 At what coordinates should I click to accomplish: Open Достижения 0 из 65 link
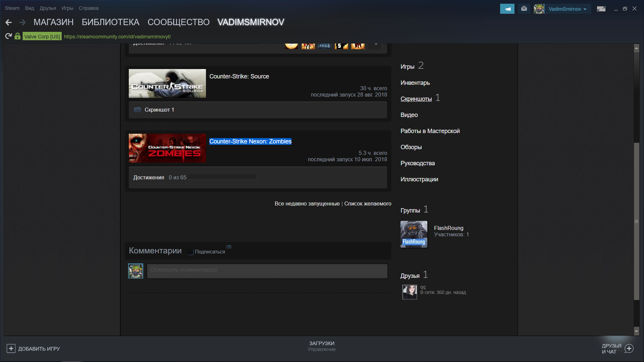[x=160, y=177]
